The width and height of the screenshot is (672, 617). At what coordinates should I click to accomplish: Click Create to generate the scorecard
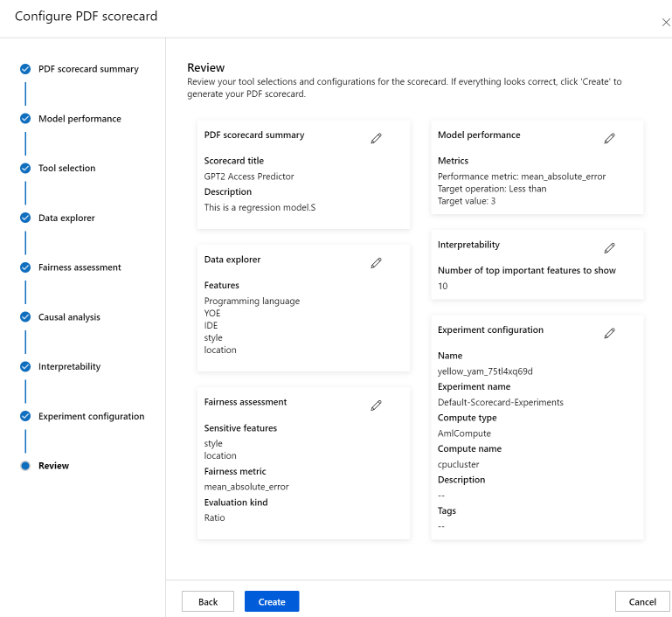point(272,601)
